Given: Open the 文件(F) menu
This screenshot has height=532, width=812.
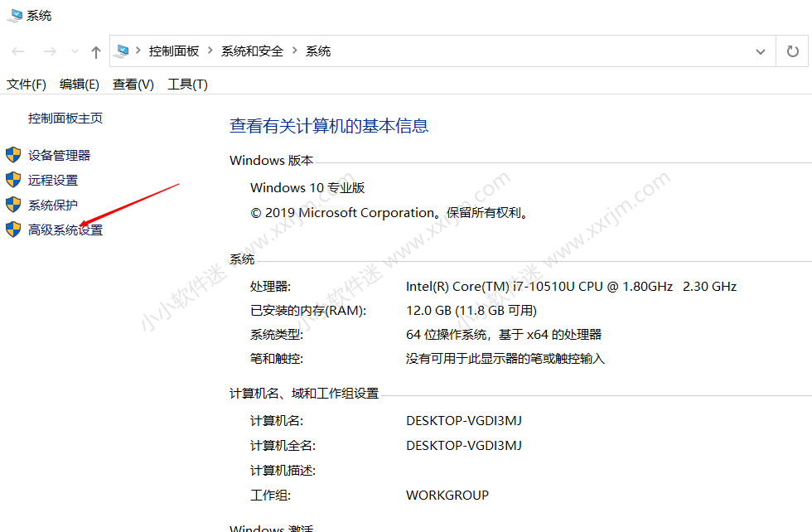Looking at the screenshot, I should [x=27, y=85].
